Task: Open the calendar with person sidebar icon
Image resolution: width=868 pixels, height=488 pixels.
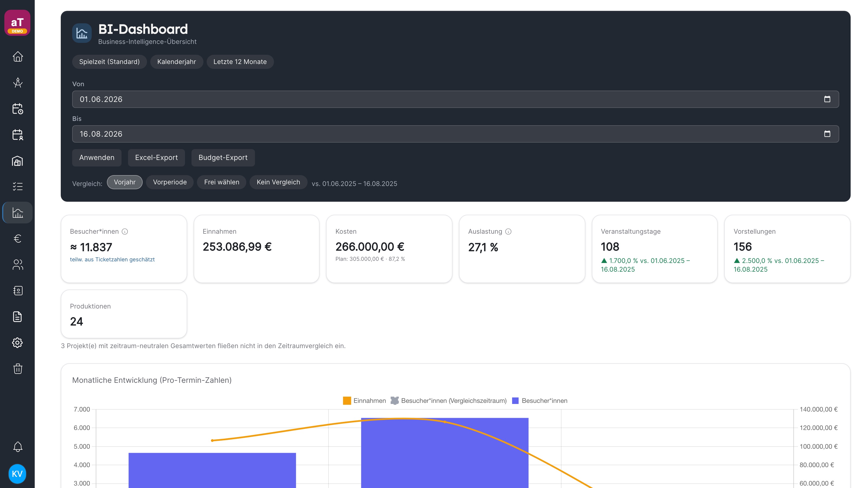Action: pyautogui.click(x=18, y=134)
